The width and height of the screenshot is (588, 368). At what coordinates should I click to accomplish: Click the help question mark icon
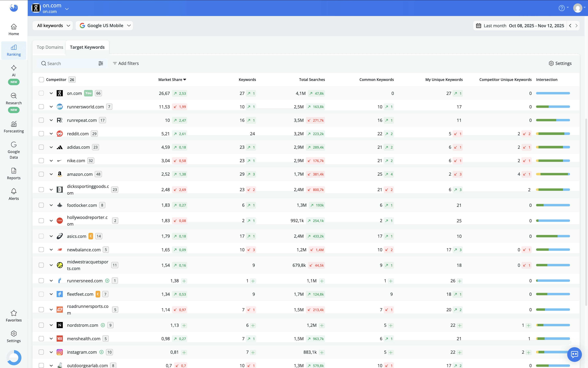click(x=561, y=8)
